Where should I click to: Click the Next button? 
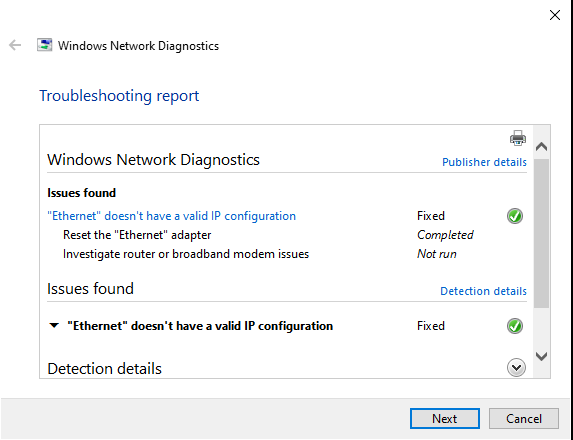(x=445, y=418)
